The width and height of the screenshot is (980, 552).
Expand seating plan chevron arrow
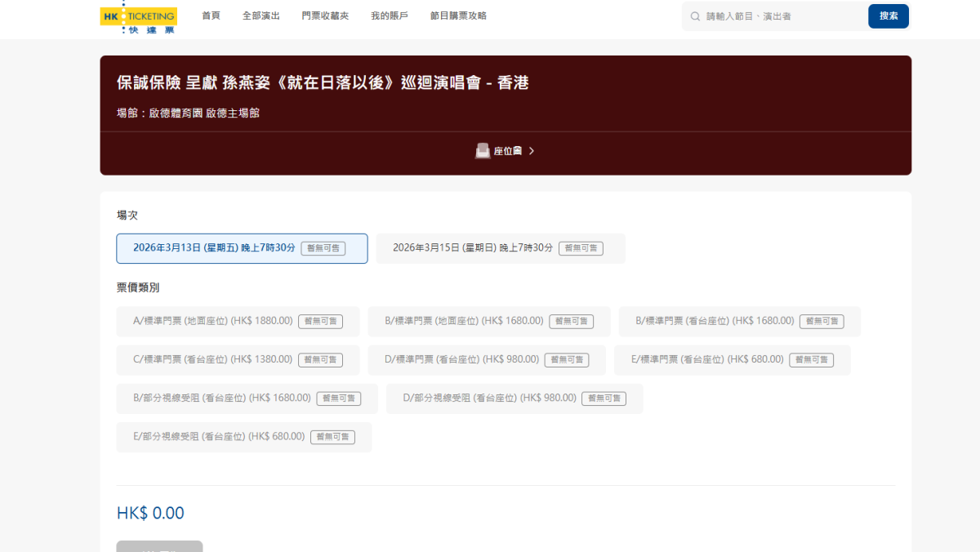(532, 151)
